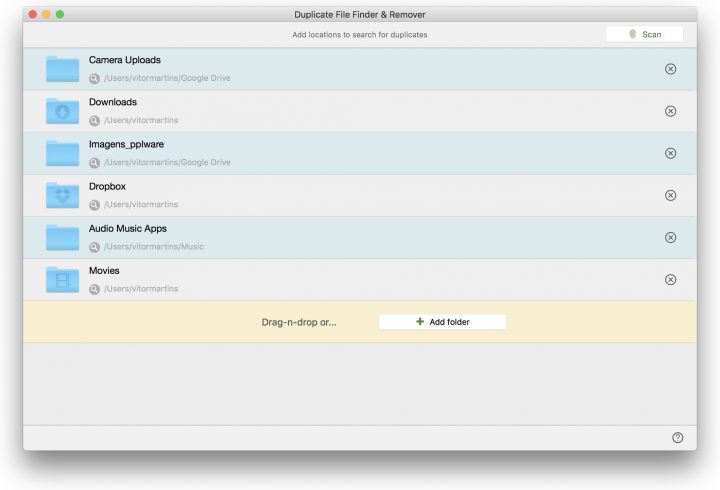Select the Movies folder icon

click(62, 279)
